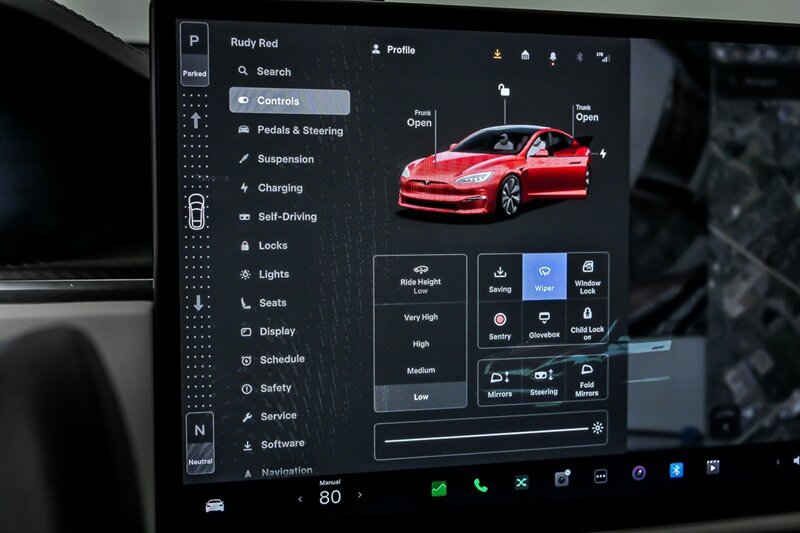Open Steering adjustment control
The height and width of the screenshot is (533, 800).
(x=543, y=382)
